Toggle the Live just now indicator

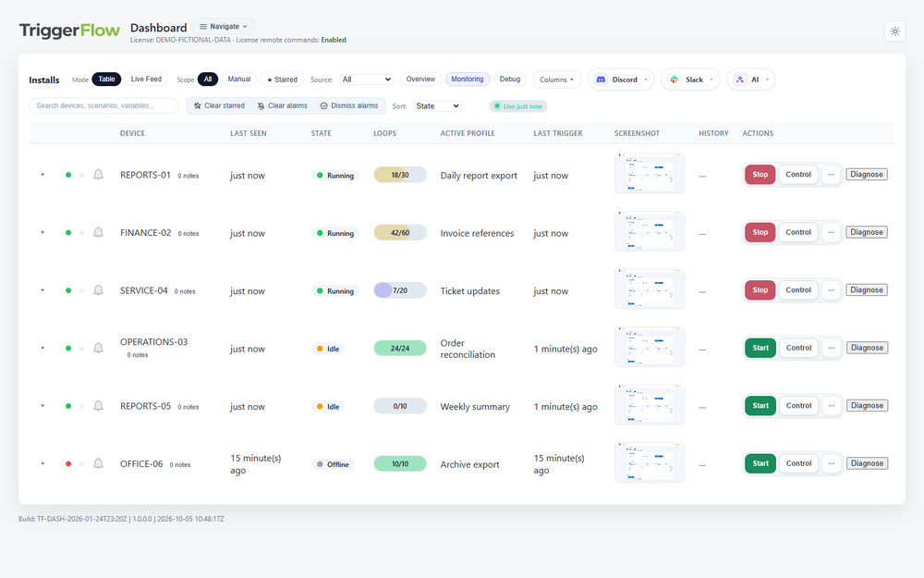coord(518,106)
